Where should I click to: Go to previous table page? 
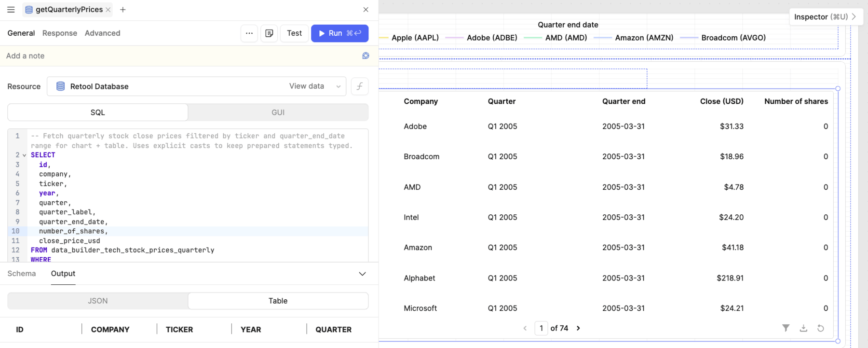[x=525, y=328]
